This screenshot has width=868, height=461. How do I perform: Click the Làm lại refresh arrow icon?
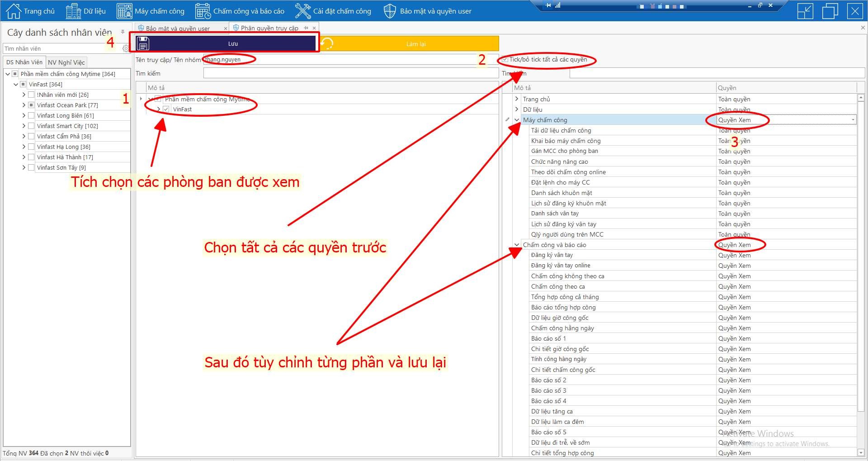[x=327, y=43]
